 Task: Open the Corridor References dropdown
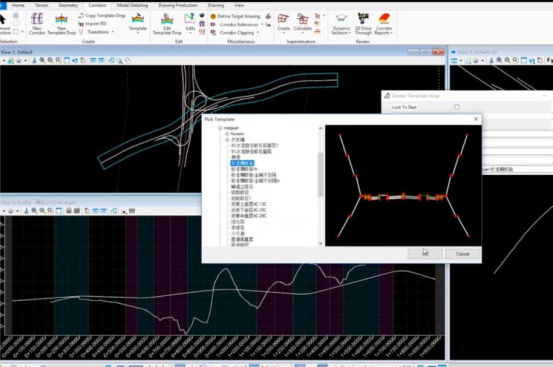click(237, 24)
